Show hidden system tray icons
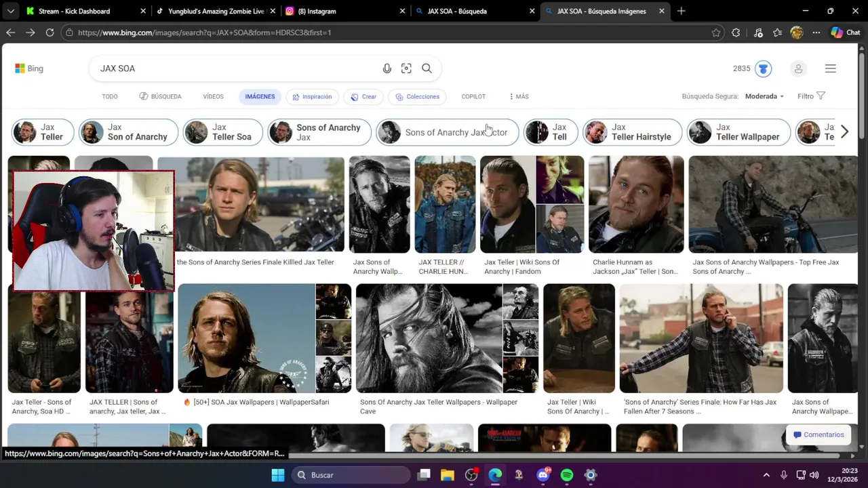This screenshot has height=488, width=868. (766, 475)
